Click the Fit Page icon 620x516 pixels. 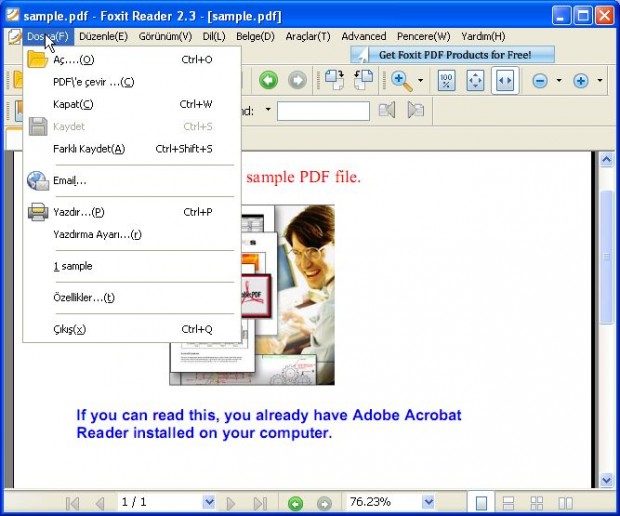click(x=475, y=81)
